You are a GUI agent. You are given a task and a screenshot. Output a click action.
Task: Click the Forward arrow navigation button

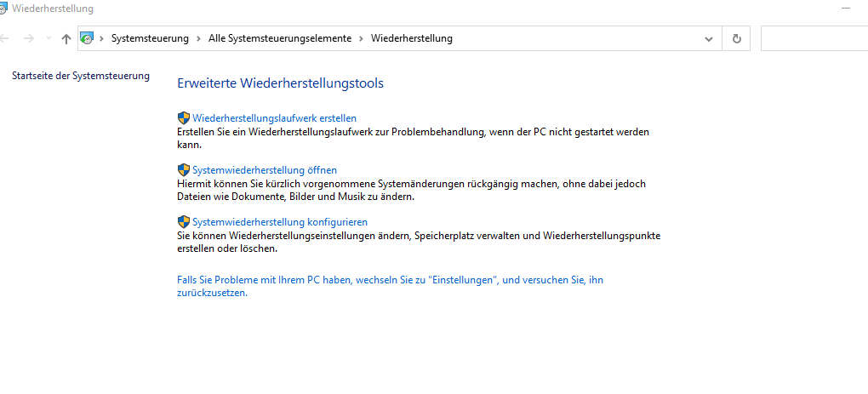pyautogui.click(x=29, y=39)
